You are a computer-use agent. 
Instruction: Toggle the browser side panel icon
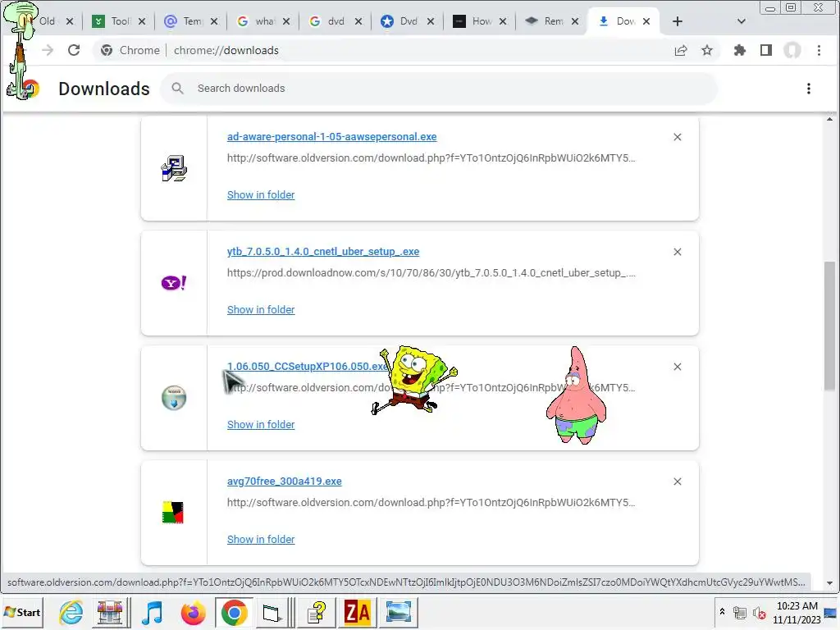(766, 50)
